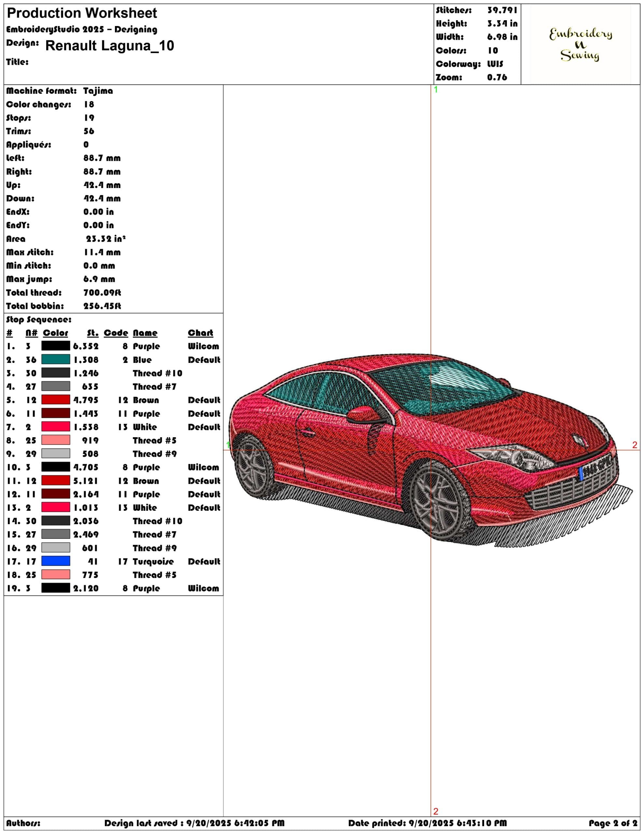
Task: Click the 'Production Worksheet' heading
Action: (x=82, y=13)
